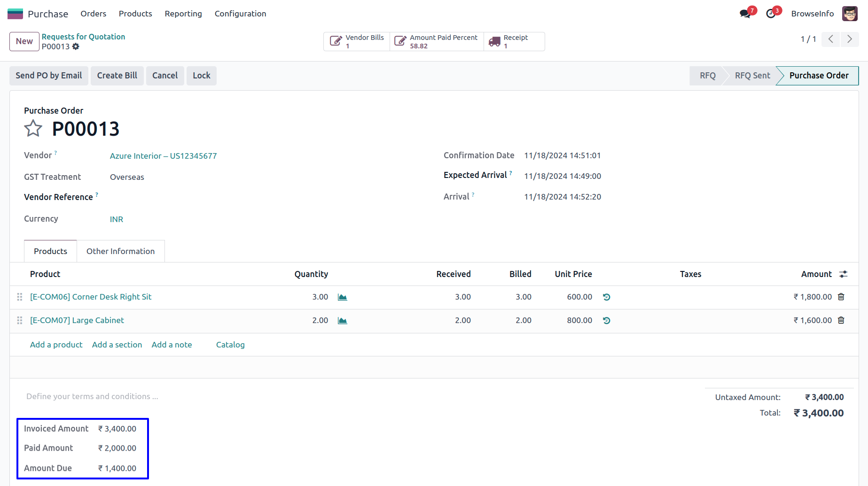Click the Receipt smart button
868x486 pixels.
coord(514,41)
